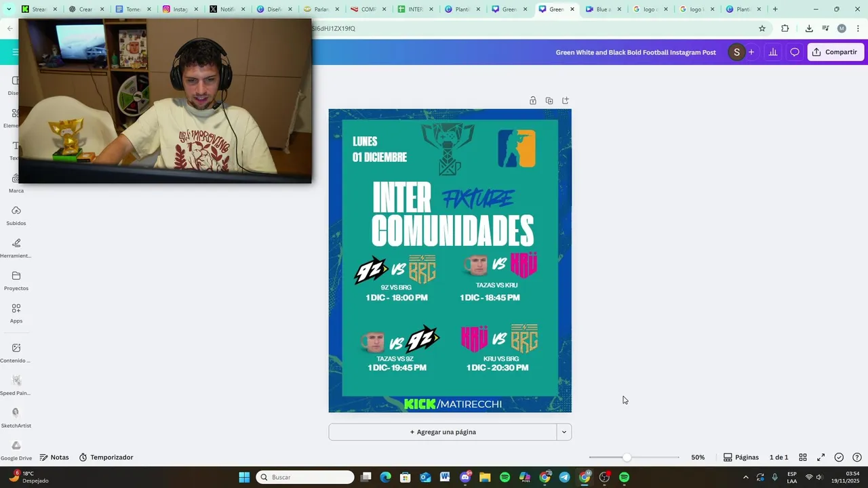The image size is (868, 488).
Task: Select the 1 DIC - 18:00 PM text
Action: click(397, 298)
